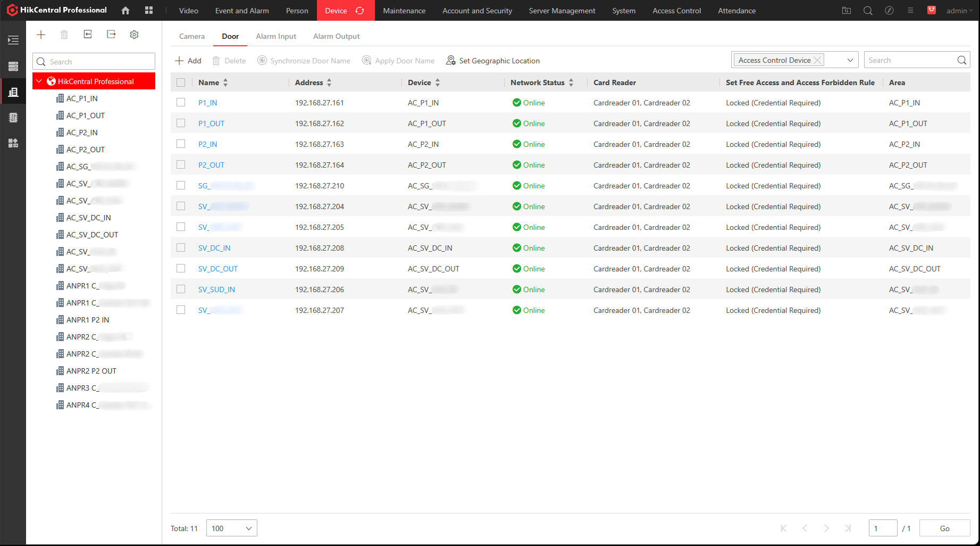Open the SV_SUD_IN door link
980x546 pixels.
tap(217, 289)
